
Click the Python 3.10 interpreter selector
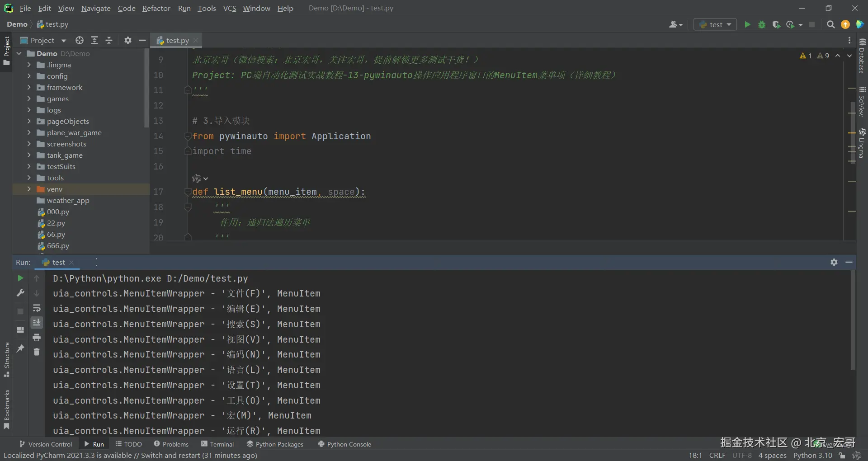point(812,455)
